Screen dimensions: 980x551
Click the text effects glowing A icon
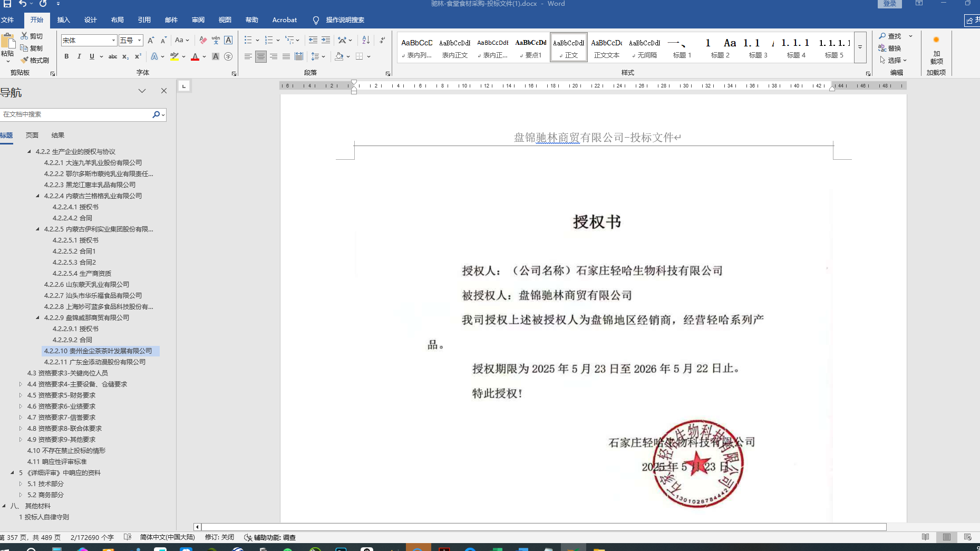click(154, 56)
